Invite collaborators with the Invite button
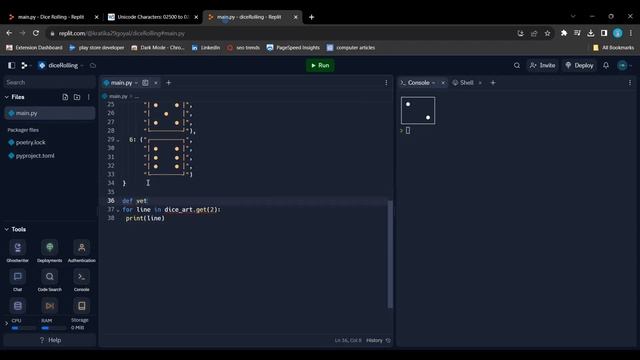 [x=542, y=65]
